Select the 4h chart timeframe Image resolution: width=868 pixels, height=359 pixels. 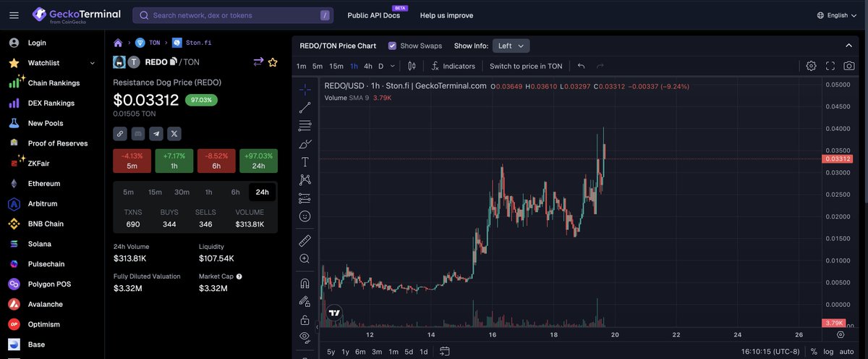[367, 66]
